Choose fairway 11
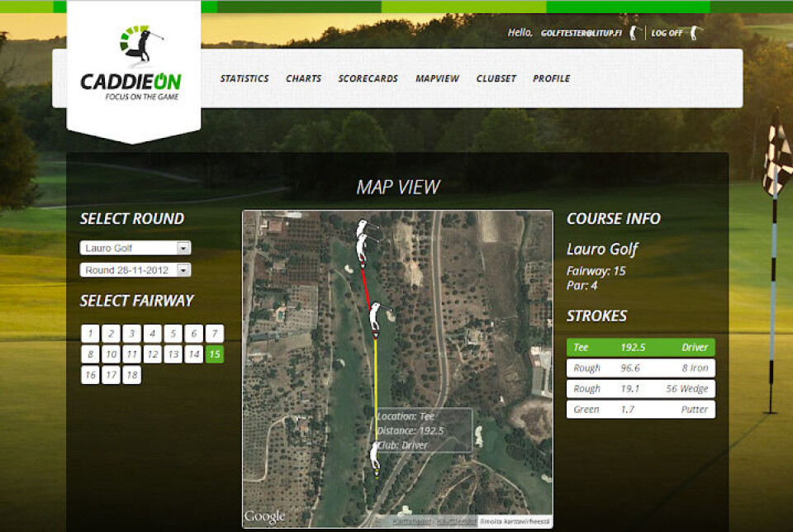The height and width of the screenshot is (532, 793). (132, 354)
